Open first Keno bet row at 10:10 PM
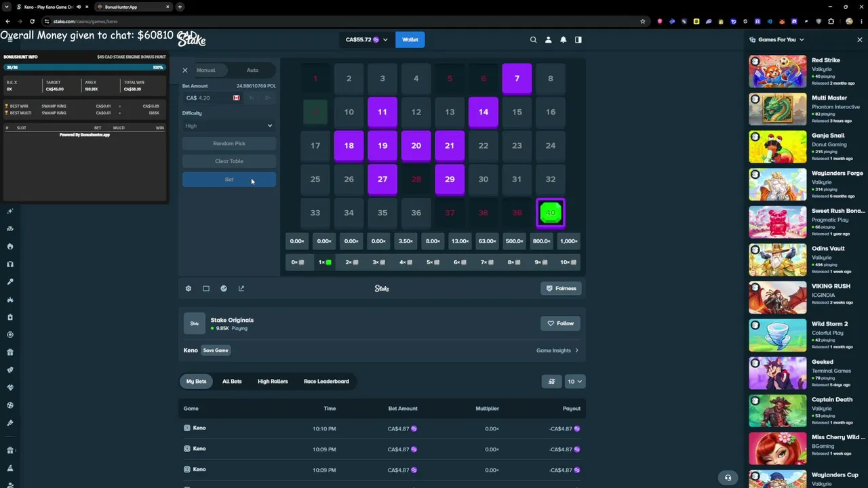Screen dimensions: 868x488 point(382,428)
